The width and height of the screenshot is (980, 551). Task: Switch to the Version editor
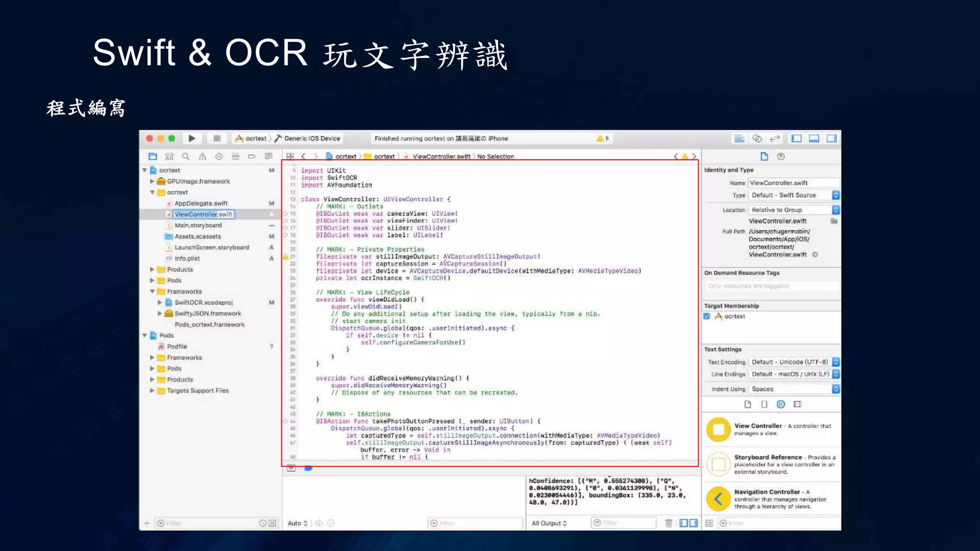[x=775, y=138]
